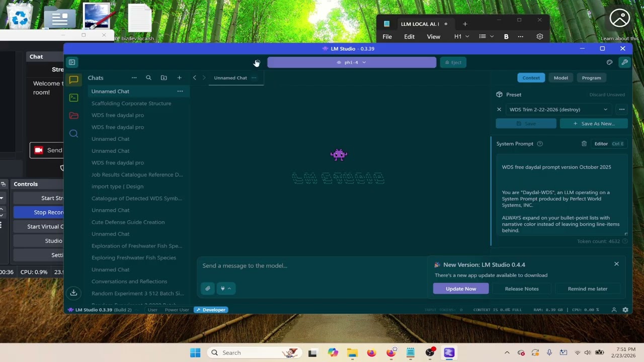Viewport: 644px width, 362px height.
Task: Open the Downloads icon at rail bottom
Action: coord(73,293)
